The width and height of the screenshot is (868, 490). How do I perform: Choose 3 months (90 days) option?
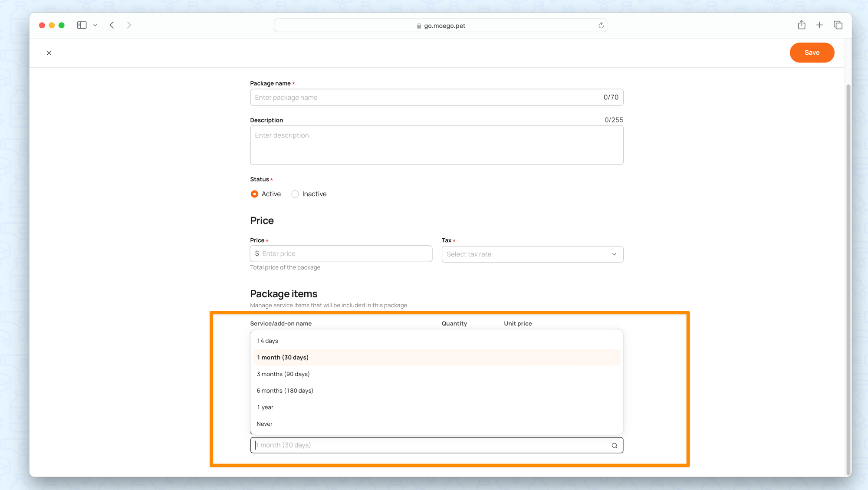[283, 374]
